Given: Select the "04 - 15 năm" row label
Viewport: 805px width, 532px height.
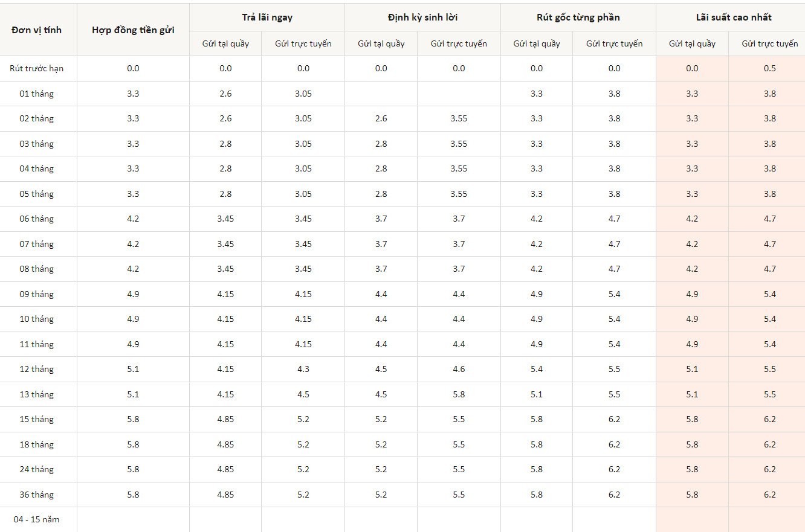Looking at the screenshot, I should (x=36, y=519).
